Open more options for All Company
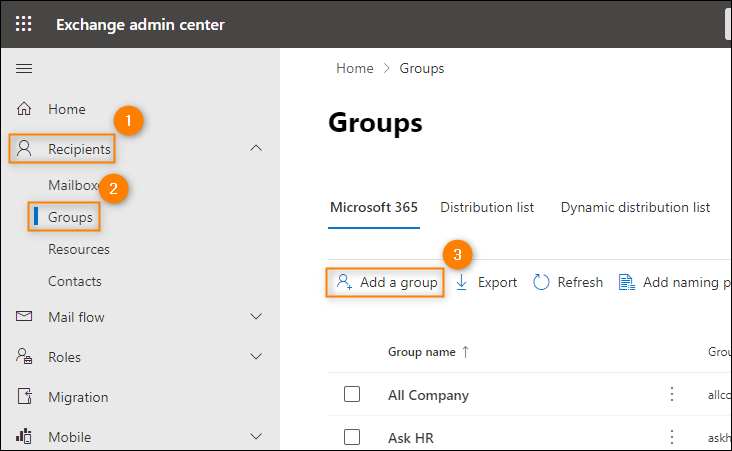 (672, 394)
